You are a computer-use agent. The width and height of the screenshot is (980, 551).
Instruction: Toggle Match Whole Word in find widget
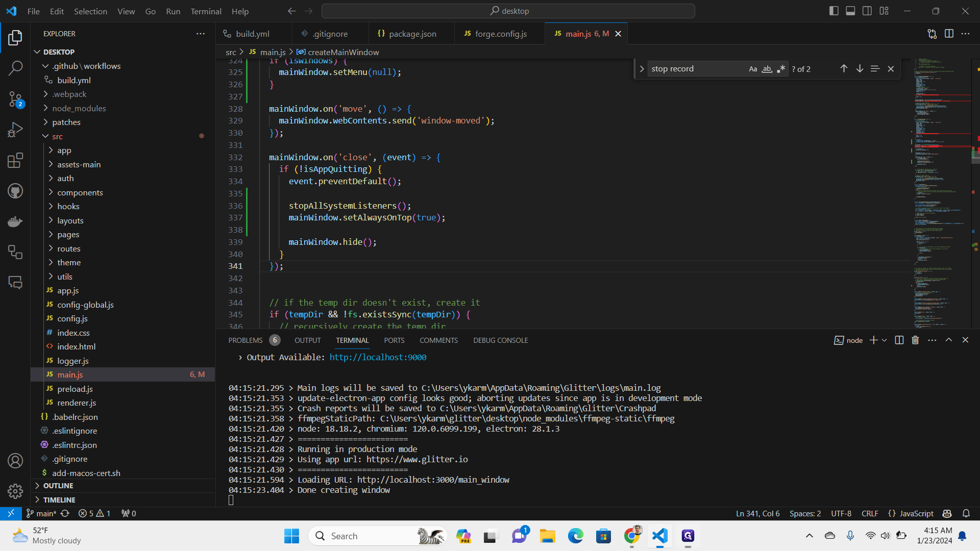tap(767, 69)
